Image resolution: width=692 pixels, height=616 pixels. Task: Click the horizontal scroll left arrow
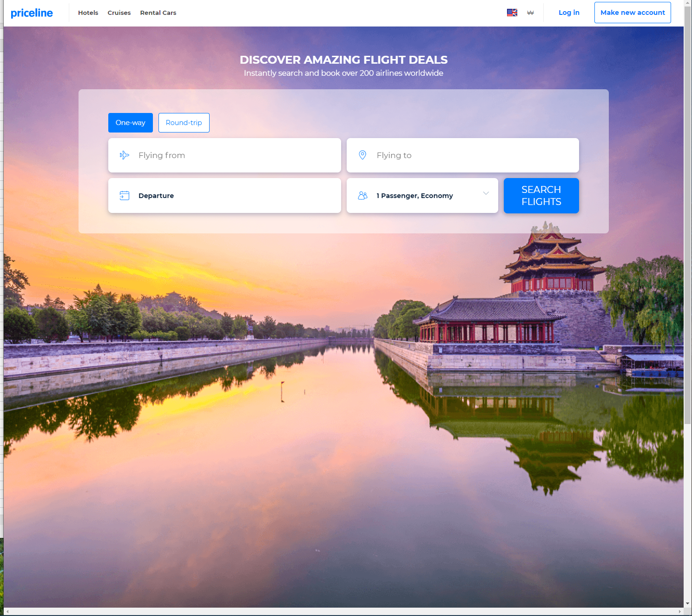point(7,612)
